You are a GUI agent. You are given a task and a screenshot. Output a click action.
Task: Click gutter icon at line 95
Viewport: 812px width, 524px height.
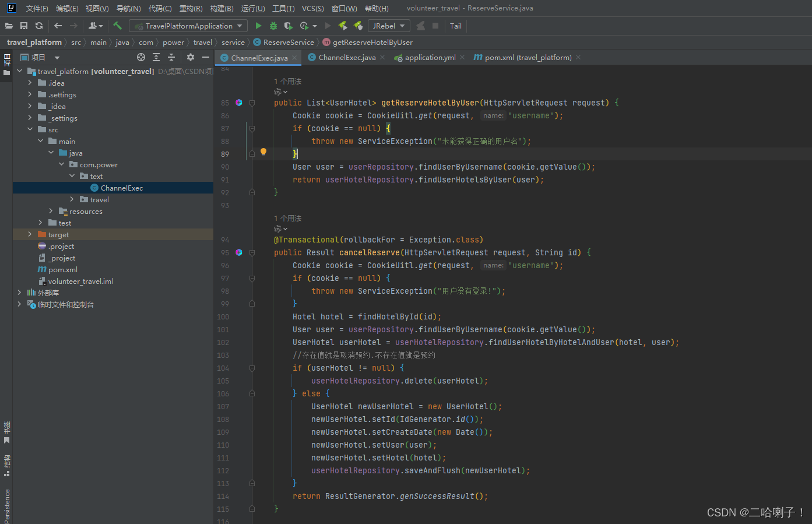[x=238, y=252]
